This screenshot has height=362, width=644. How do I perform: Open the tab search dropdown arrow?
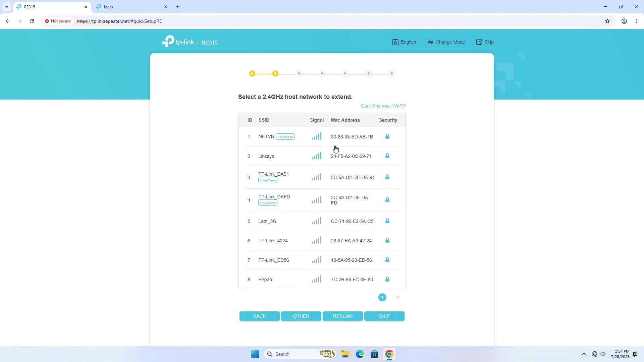pos(6,7)
